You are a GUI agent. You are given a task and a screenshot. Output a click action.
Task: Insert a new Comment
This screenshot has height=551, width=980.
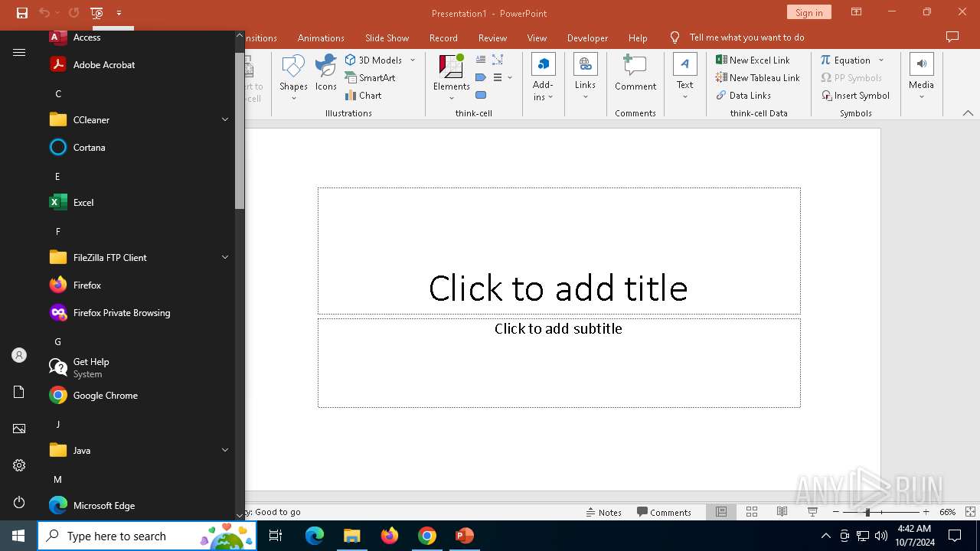635,73
